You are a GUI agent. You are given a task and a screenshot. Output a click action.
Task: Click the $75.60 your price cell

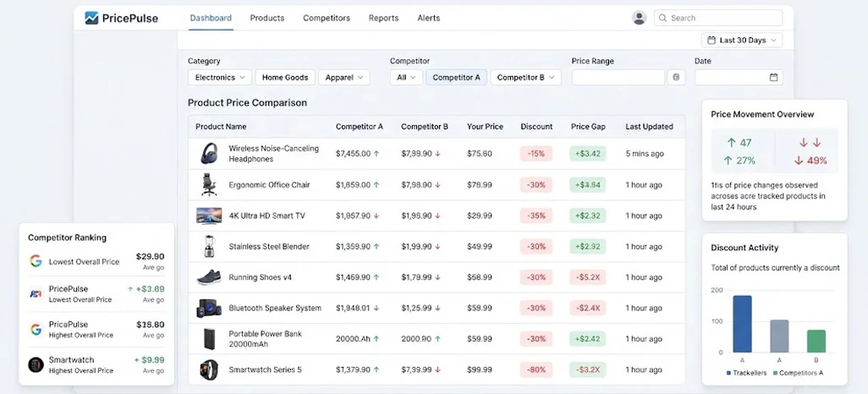480,154
